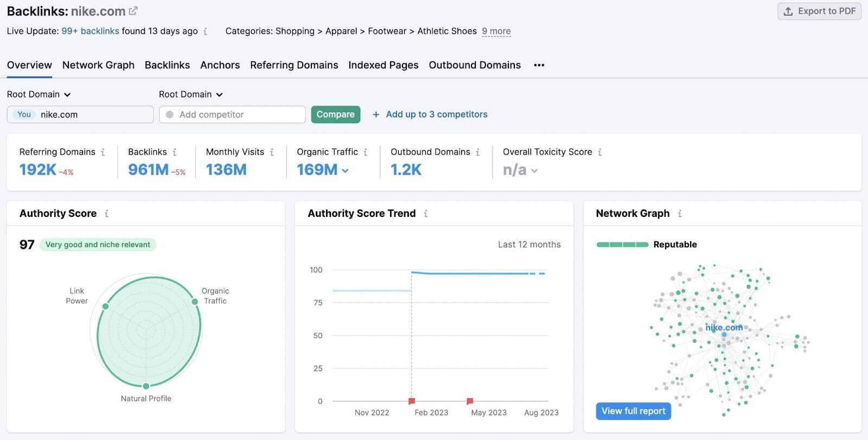This screenshot has height=440, width=868.
Task: Click the Very good and niche relevant badge
Action: [98, 245]
